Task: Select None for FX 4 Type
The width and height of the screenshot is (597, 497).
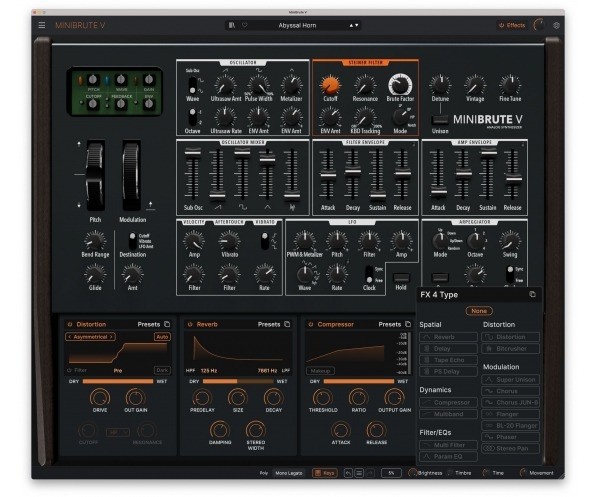Action: [x=479, y=311]
